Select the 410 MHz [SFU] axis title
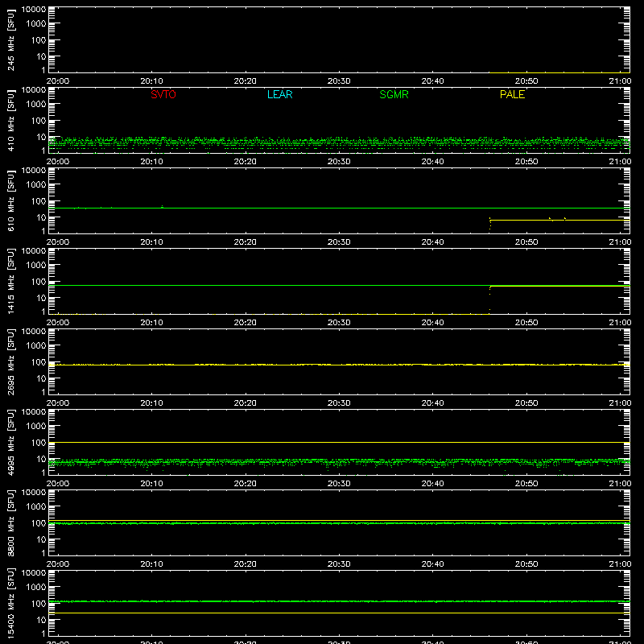Image resolution: width=644 pixels, height=644 pixels. pyautogui.click(x=10, y=121)
